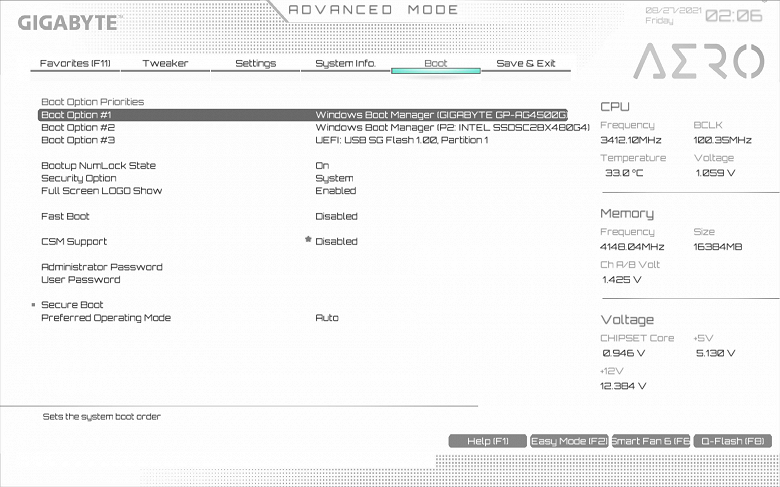780x487 pixels.
Task: Click the AERO brand logo
Action: point(698,61)
